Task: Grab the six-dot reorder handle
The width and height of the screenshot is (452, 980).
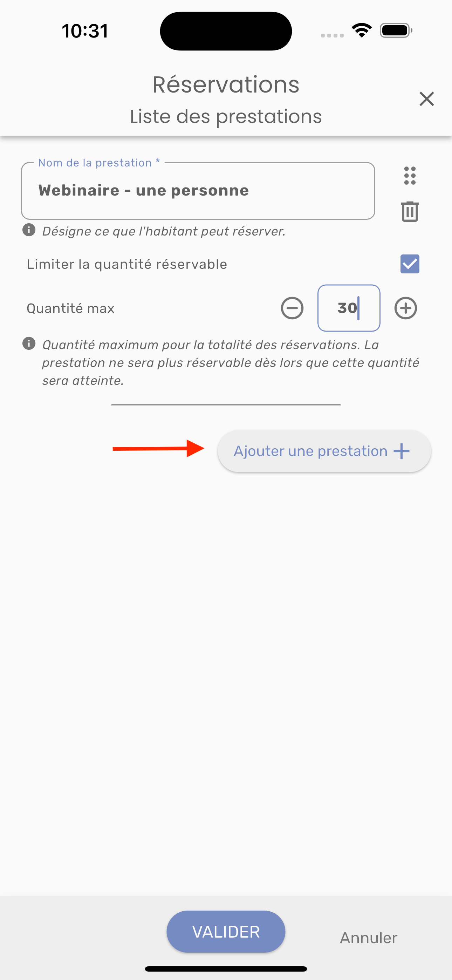Action: 410,176
